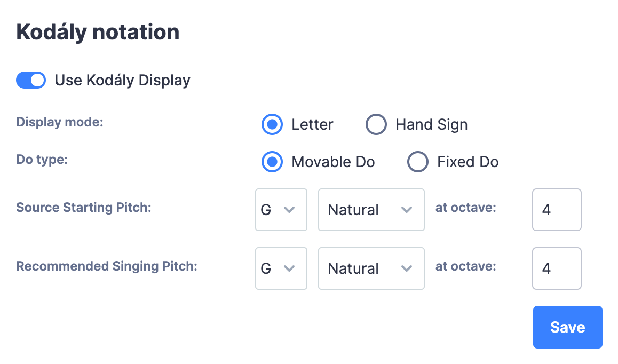Open Recommended Singing Pitch note G dropdown
Screen dimensions: 618x364
(281, 268)
